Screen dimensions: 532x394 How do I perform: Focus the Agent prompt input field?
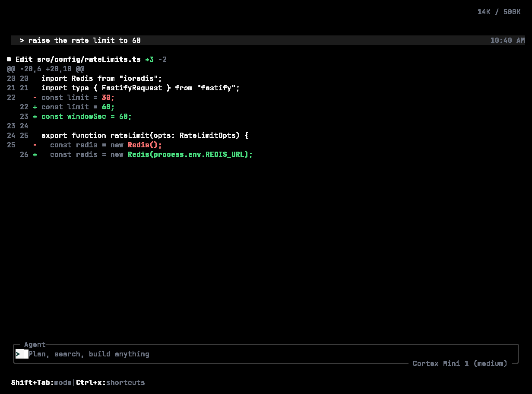[x=266, y=354]
